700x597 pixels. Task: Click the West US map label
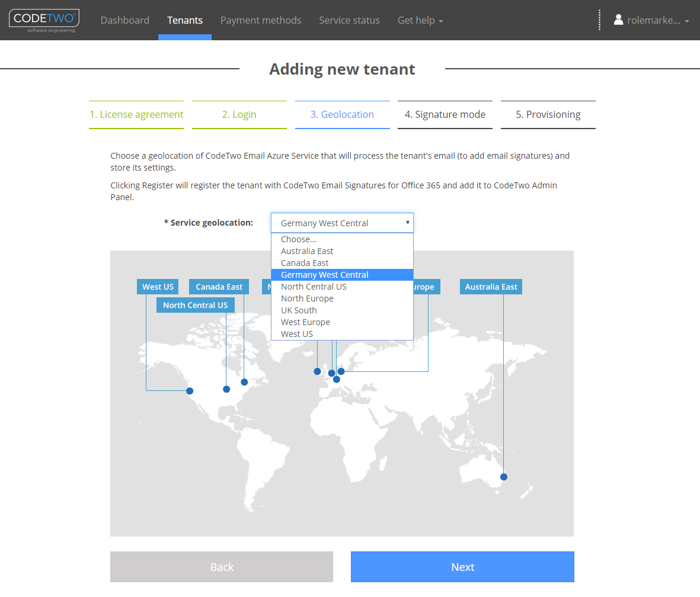pyautogui.click(x=158, y=287)
